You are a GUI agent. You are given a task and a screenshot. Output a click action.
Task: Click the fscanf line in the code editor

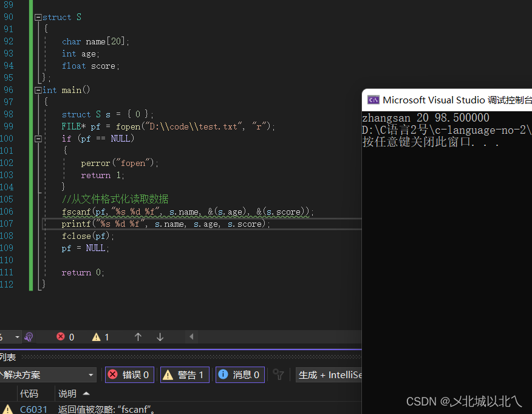188,212
